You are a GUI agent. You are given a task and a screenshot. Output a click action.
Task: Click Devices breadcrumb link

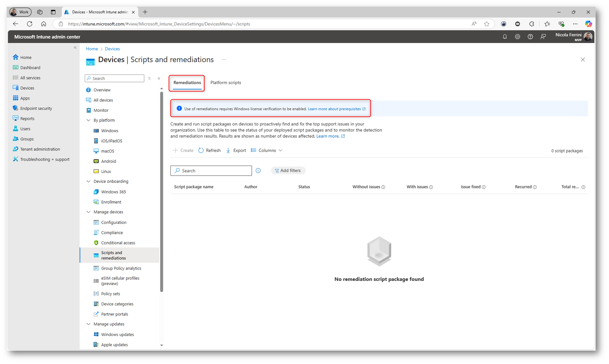112,49
